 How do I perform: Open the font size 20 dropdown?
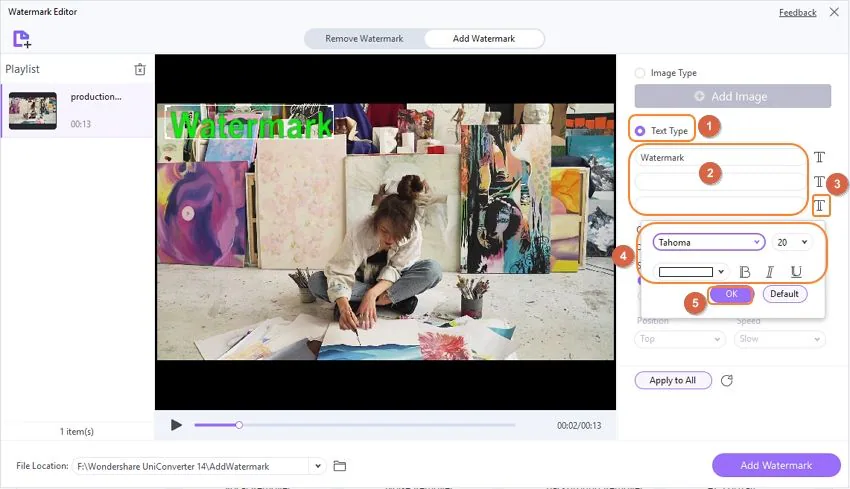point(791,242)
